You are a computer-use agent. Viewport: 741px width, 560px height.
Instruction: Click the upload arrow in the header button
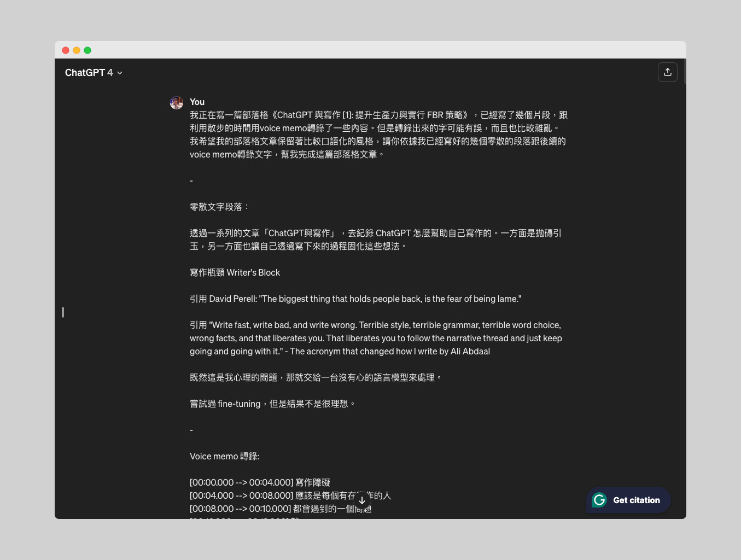667,72
